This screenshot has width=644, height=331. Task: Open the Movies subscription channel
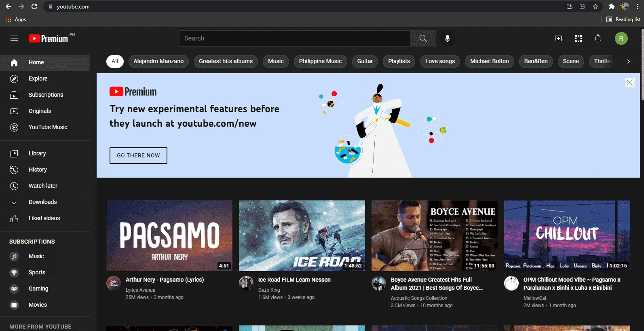[x=45, y=305]
